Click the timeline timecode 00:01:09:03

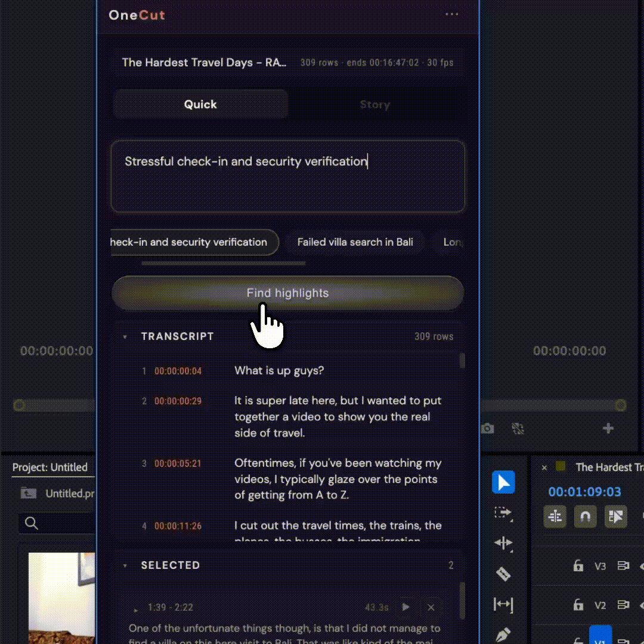(x=584, y=491)
